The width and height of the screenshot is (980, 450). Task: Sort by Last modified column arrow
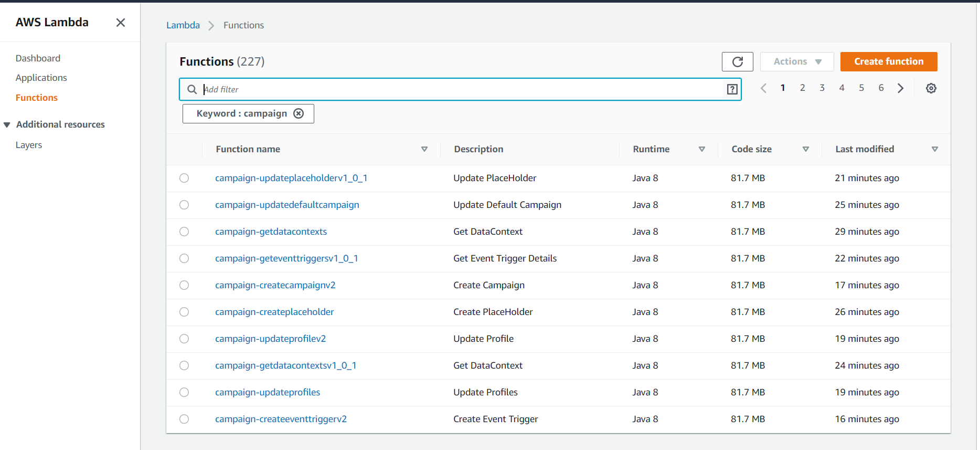pos(934,149)
